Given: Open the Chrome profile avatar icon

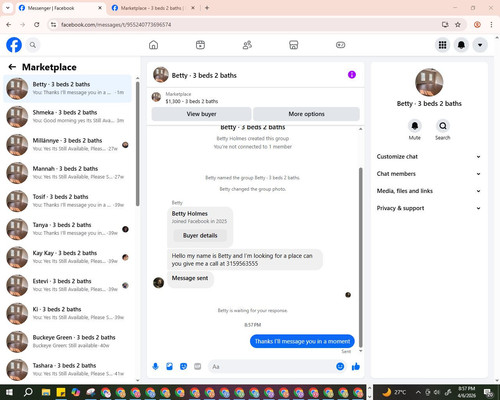Looking at the screenshot, I should click(x=477, y=25).
